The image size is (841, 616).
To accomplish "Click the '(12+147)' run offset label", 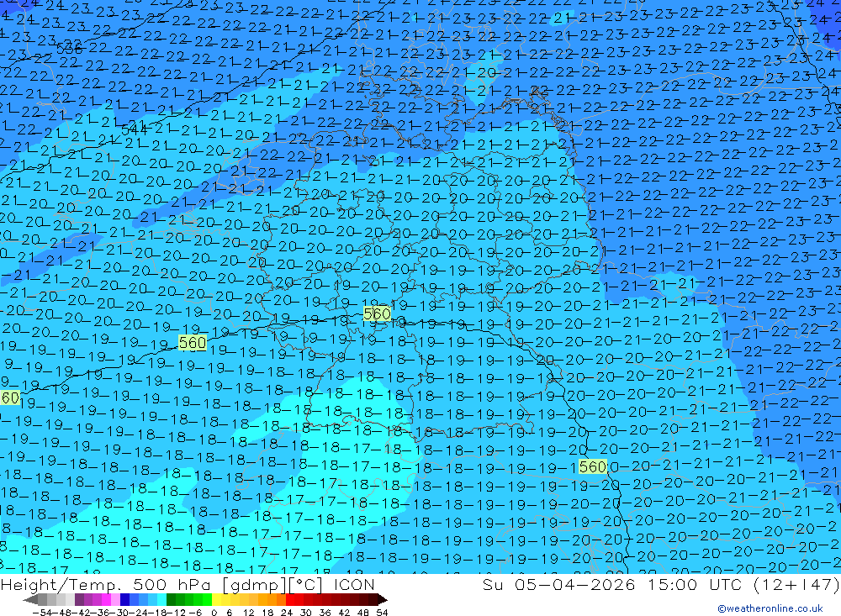I will click(796, 584).
